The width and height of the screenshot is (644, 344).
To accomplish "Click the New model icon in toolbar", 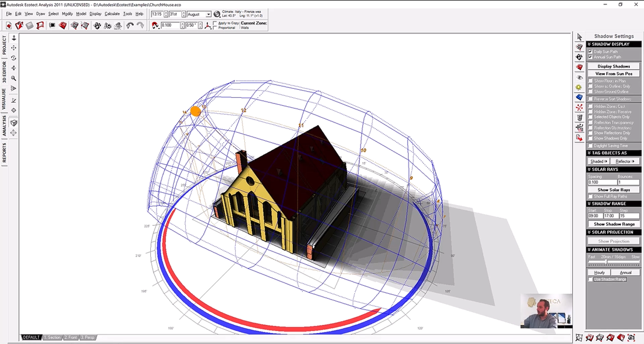I will 9,26.
